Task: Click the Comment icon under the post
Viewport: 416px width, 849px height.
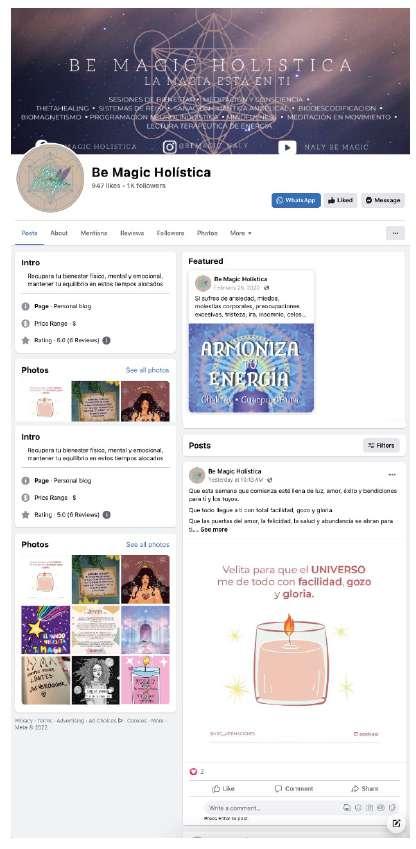Action: coord(294,788)
